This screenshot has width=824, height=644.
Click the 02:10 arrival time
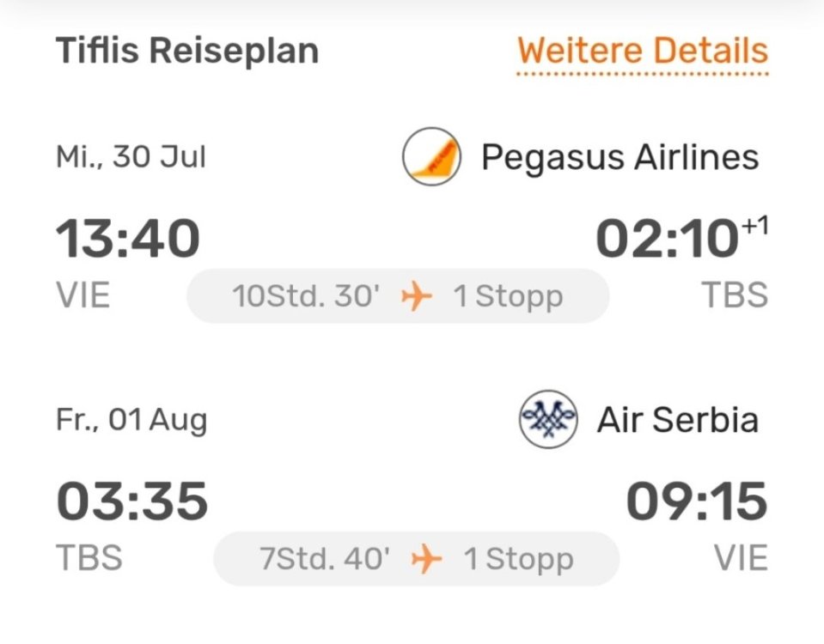[x=667, y=239]
